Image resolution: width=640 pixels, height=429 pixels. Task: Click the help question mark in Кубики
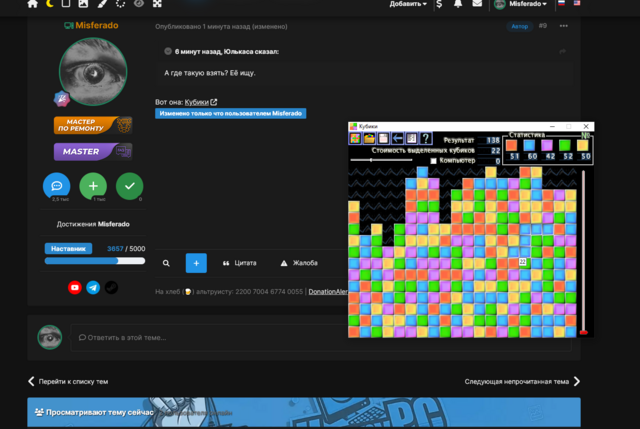(426, 139)
